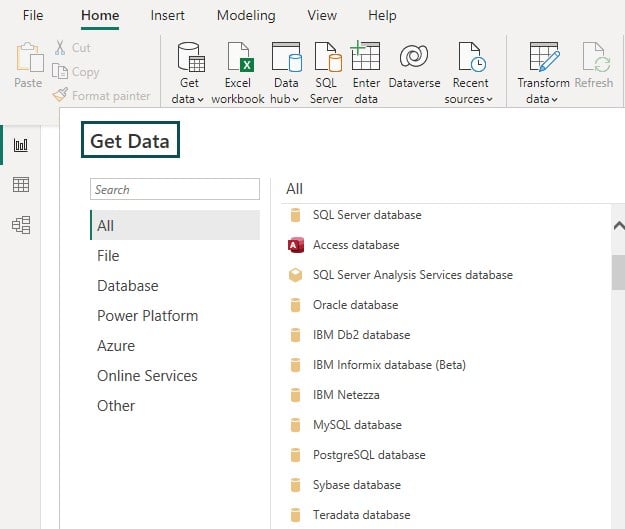Select the Home ribbon tab
Screen dimensions: 625x529
click(x=100, y=16)
